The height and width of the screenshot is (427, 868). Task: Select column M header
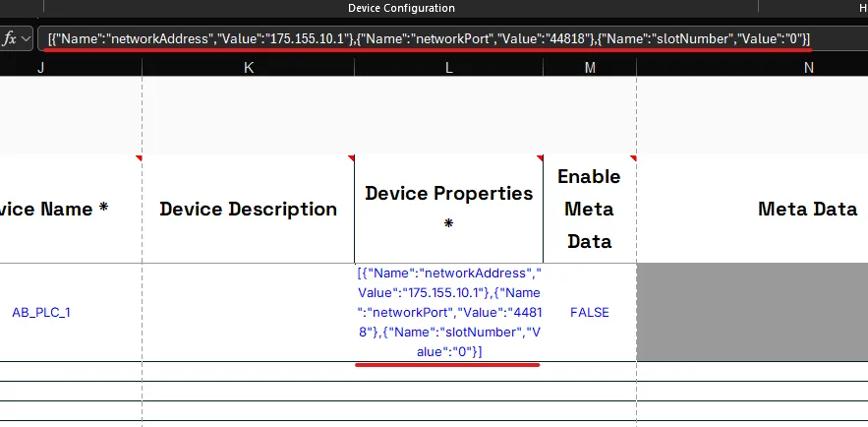(x=590, y=68)
